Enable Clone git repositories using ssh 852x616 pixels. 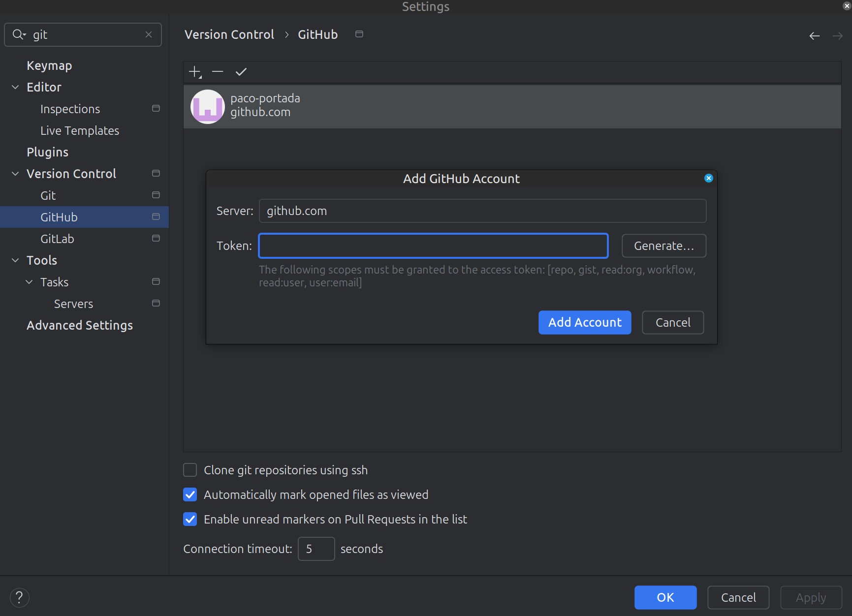190,470
